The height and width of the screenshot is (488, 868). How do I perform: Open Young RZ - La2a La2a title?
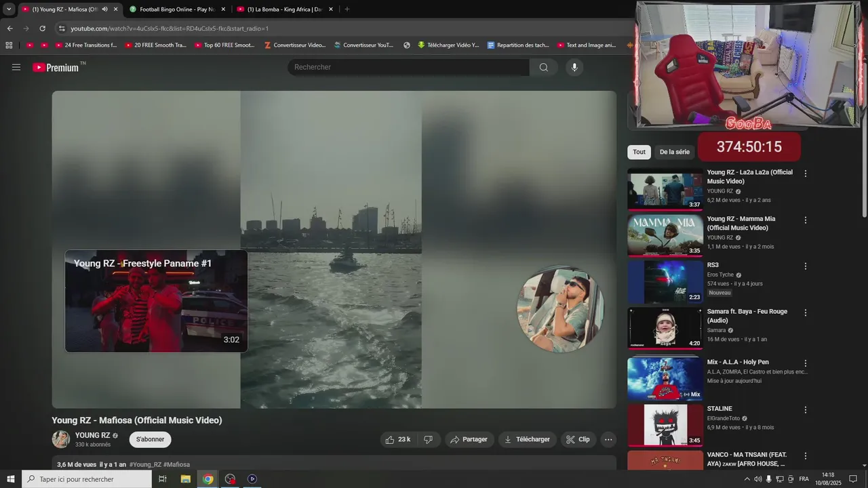click(749, 177)
